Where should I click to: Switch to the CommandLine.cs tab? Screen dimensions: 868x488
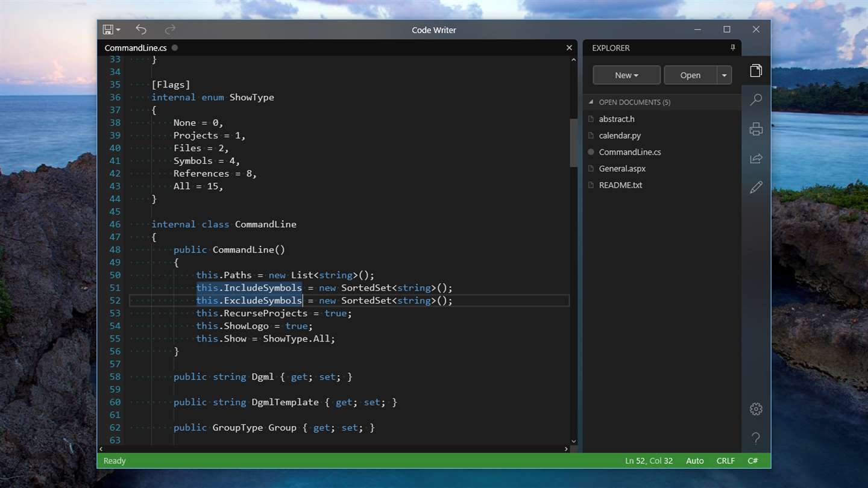point(136,48)
